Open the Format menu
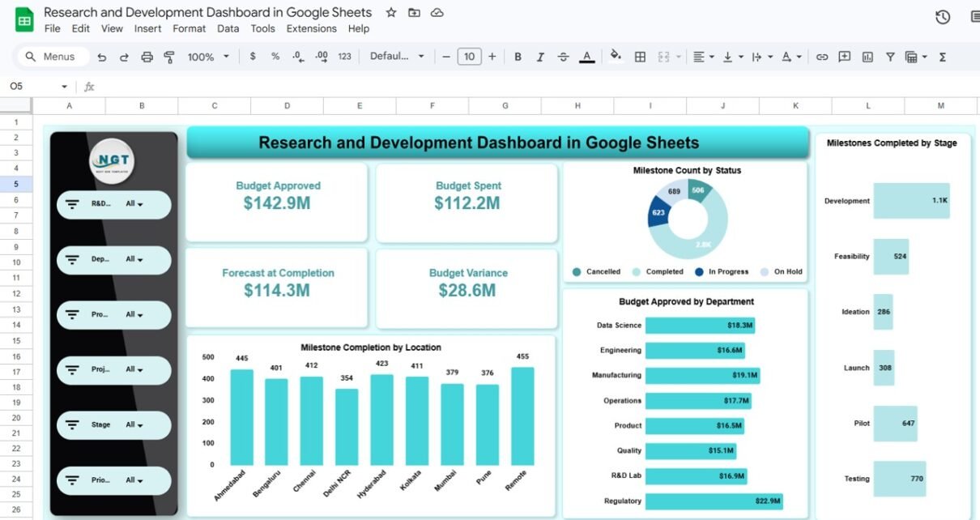 [189, 28]
